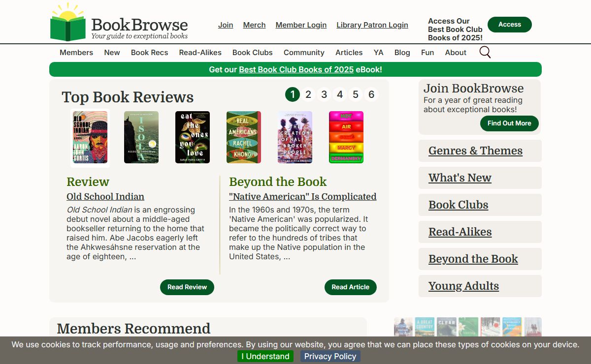Select review page 2
The image size is (591, 364).
pos(308,94)
